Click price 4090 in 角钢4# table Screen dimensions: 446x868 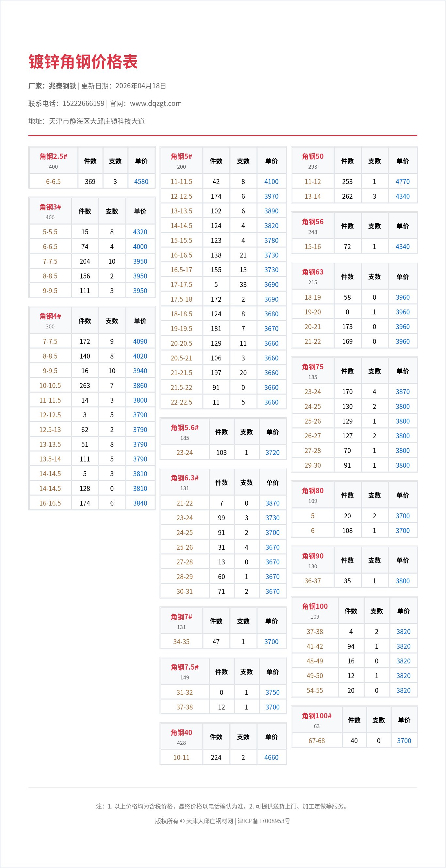coord(140,341)
